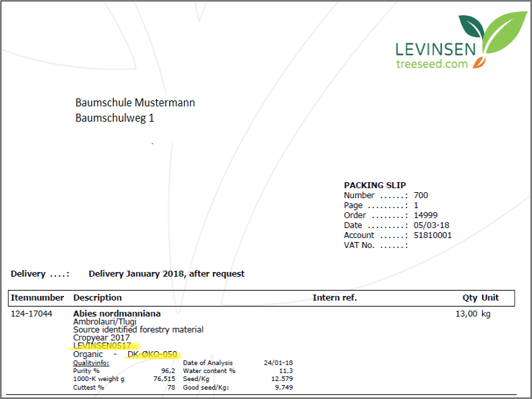The height and width of the screenshot is (399, 532).
Task: Select the recipient name Baumschule Mustermann
Action: point(135,102)
